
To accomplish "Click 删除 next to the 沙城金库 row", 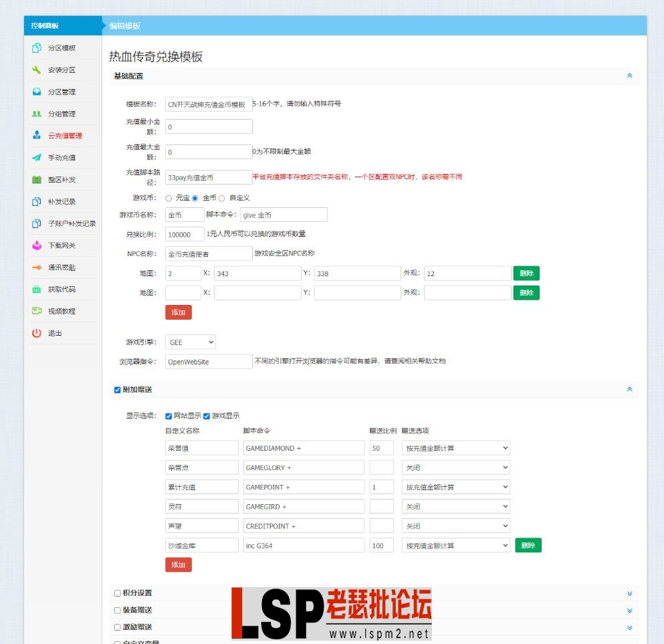I will coord(528,545).
